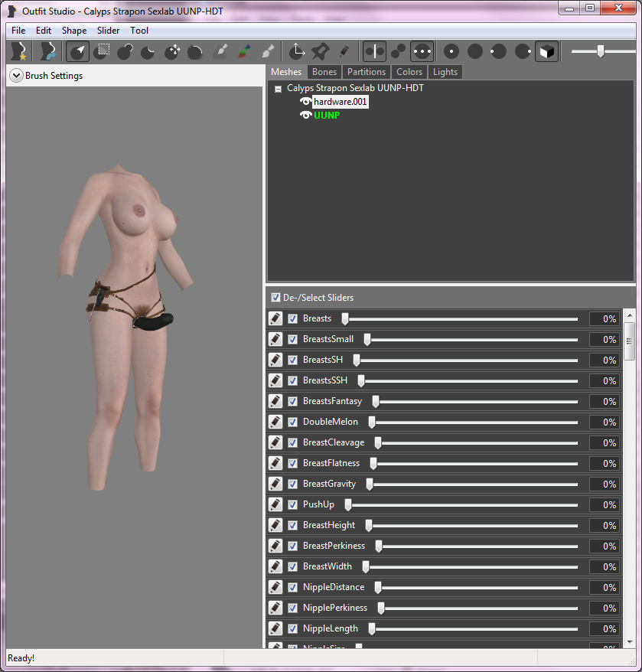Screen dimensions: 642x672
Task: Toggle visibility of hardware.001 mesh
Action: [x=305, y=102]
